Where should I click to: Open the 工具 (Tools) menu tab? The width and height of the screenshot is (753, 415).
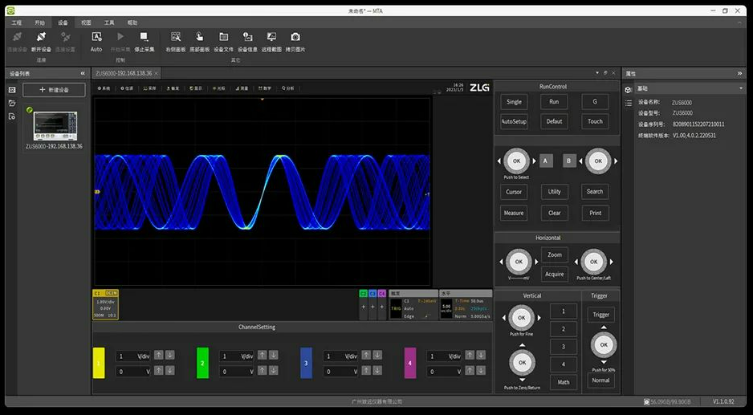(109, 21)
